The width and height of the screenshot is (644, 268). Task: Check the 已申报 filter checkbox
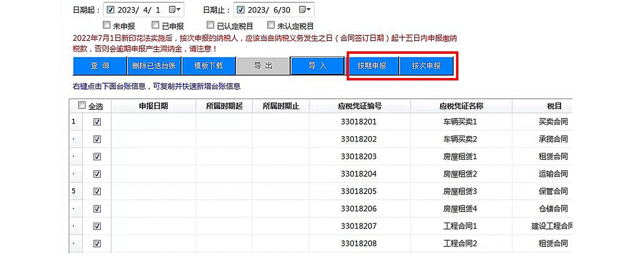(155, 26)
